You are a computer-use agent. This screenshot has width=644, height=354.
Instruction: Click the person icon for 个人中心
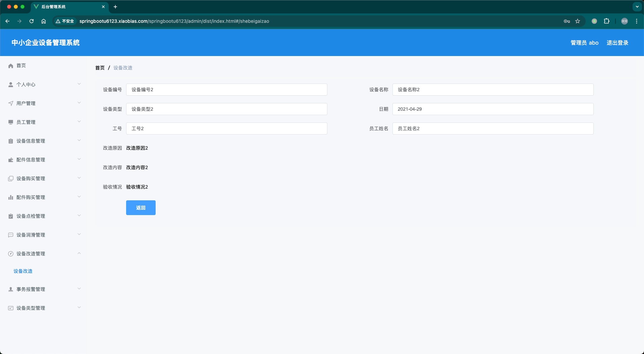(11, 85)
